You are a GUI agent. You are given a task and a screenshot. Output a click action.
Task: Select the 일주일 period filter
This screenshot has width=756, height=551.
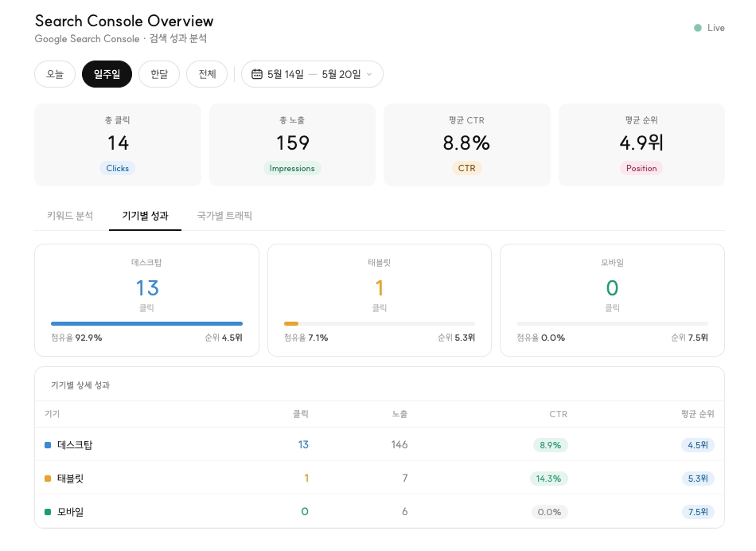click(107, 74)
